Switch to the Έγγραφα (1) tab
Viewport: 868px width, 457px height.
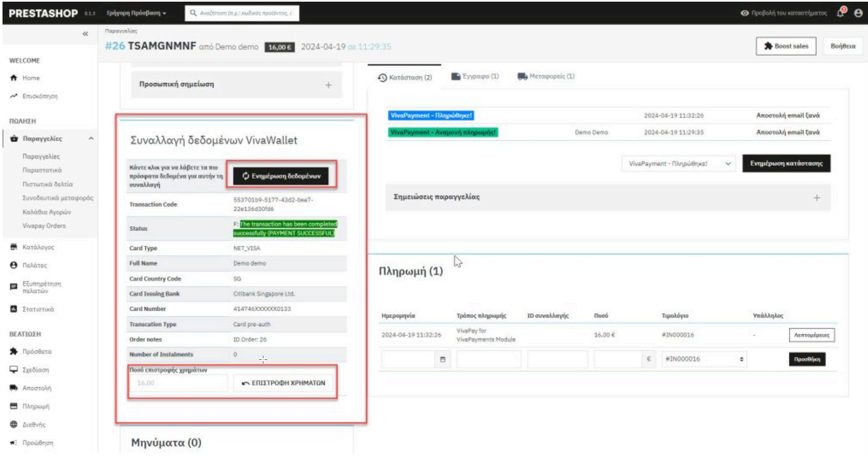coord(475,76)
